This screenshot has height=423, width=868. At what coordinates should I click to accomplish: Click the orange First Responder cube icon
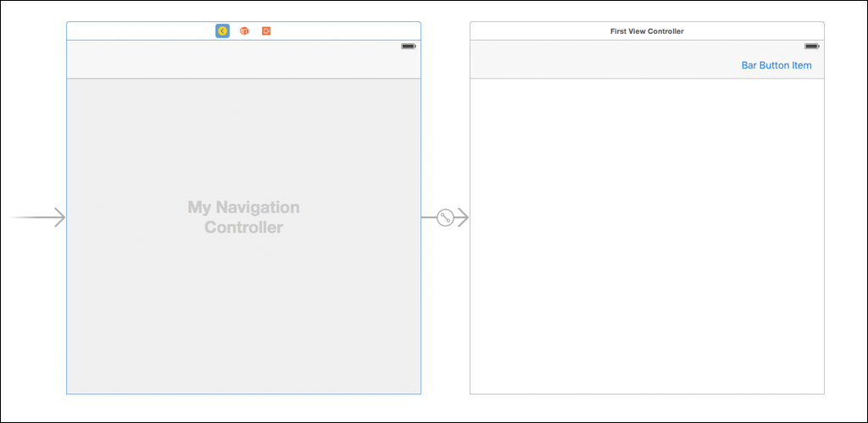[244, 31]
